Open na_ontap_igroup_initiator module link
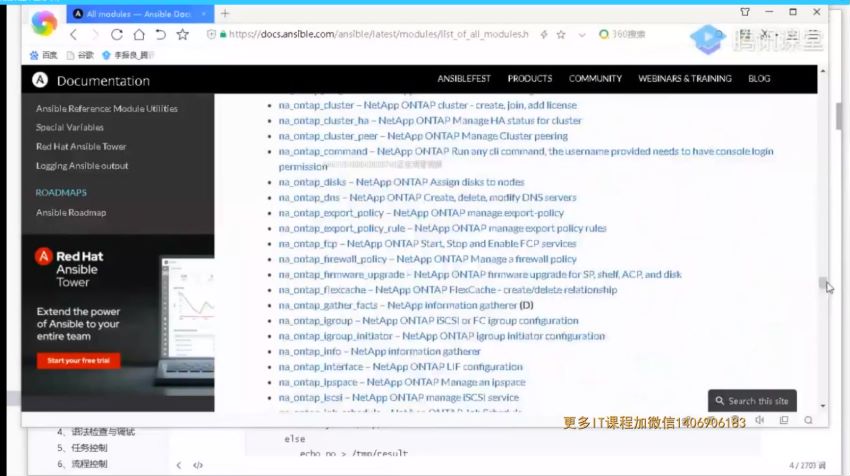 pyautogui.click(x=441, y=336)
